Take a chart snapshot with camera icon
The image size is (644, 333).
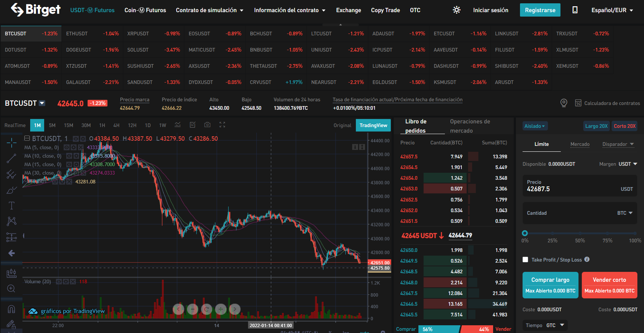pos(208,125)
